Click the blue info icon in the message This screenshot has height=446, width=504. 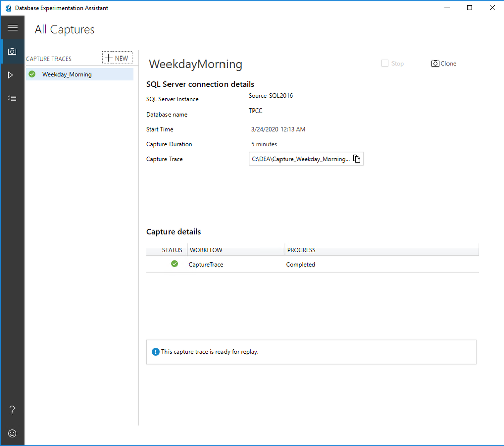pos(155,352)
